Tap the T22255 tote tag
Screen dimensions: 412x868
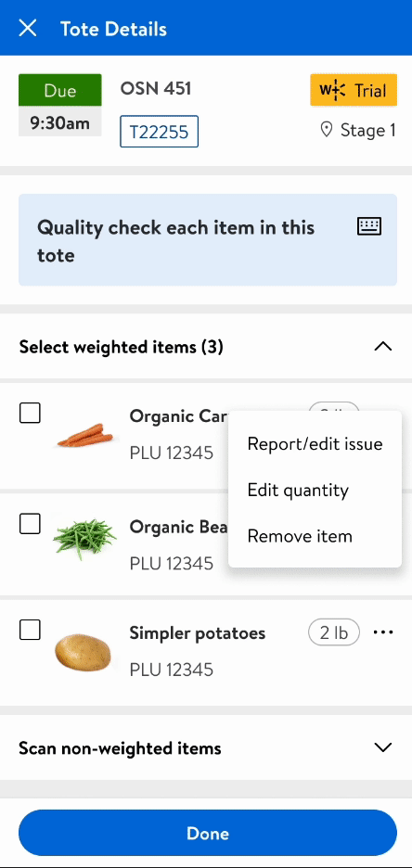[x=159, y=132]
